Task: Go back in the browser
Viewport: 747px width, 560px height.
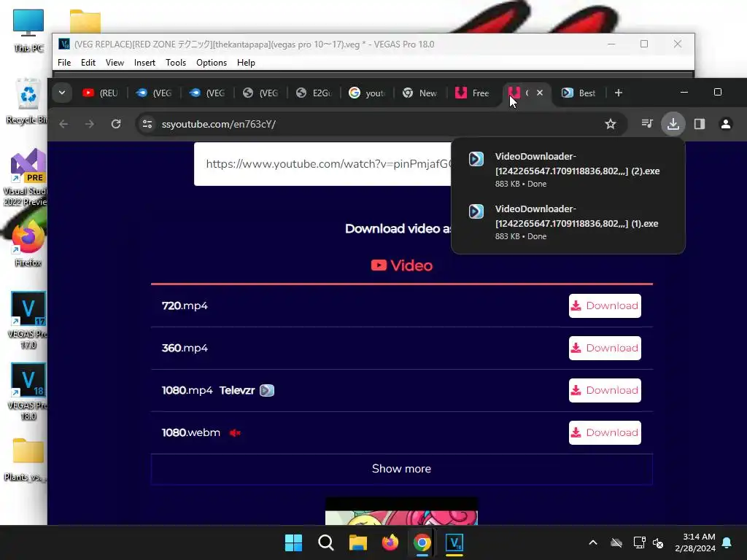Action: (64, 124)
